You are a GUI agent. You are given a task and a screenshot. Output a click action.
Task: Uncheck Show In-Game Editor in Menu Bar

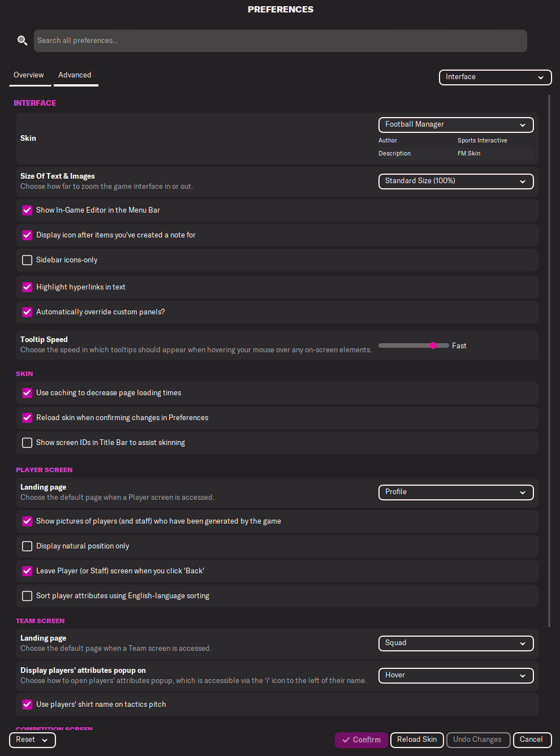pos(27,210)
